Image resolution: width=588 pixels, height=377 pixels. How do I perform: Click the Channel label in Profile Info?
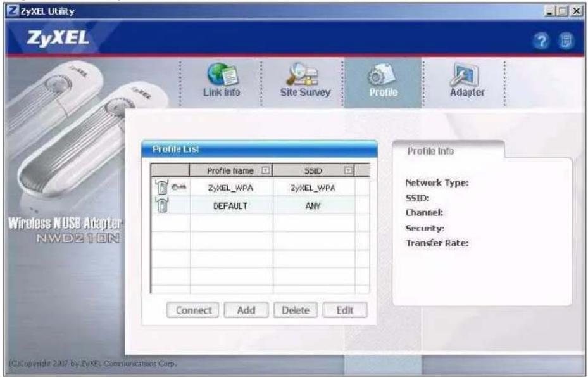[x=424, y=212]
